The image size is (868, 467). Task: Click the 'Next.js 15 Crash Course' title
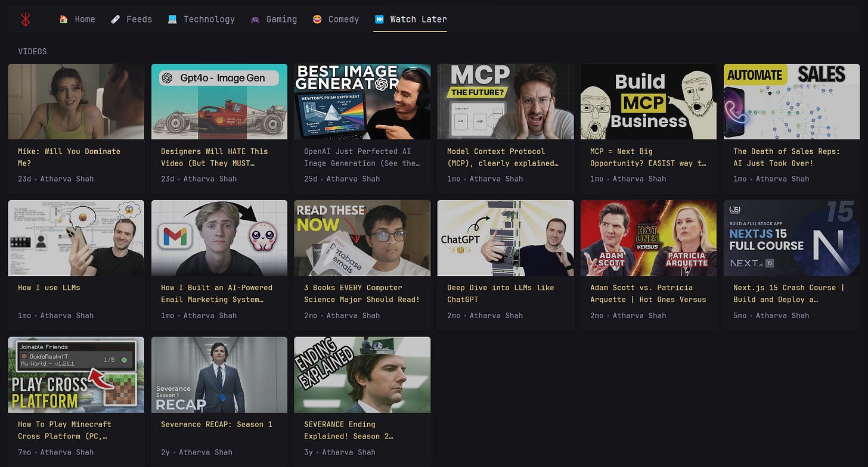(789, 294)
